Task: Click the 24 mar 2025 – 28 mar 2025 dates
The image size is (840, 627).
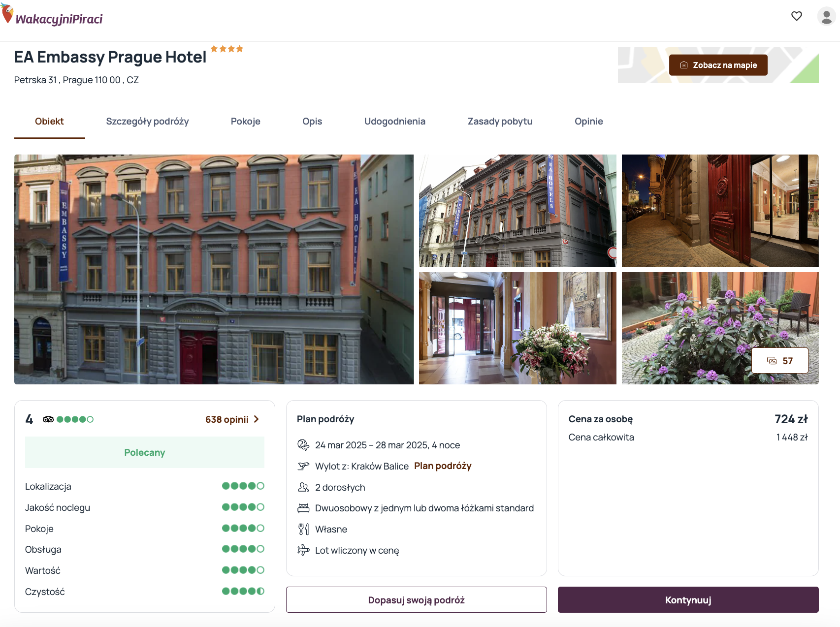Action: click(388, 445)
